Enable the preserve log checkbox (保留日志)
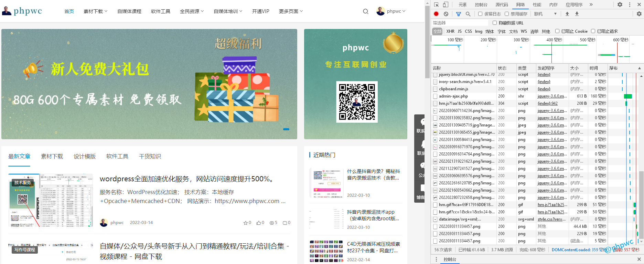The image size is (644, 264). (480, 14)
